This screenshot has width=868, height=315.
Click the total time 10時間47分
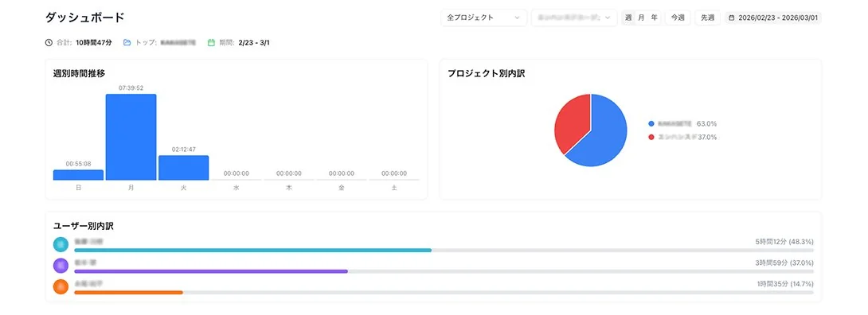[x=93, y=42]
